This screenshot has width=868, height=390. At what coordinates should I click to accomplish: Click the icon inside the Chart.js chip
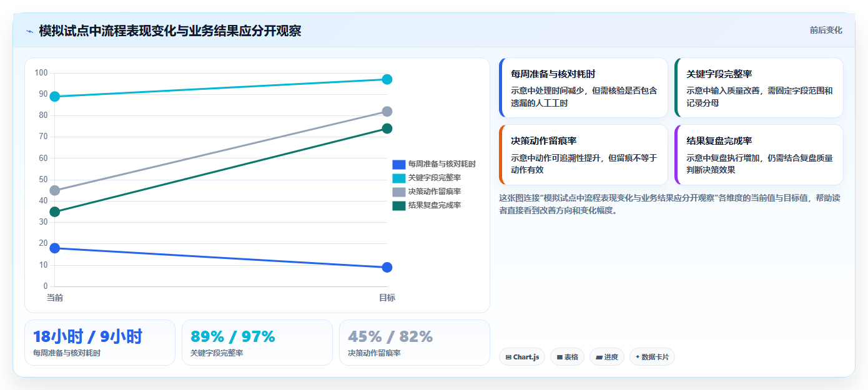(x=508, y=358)
